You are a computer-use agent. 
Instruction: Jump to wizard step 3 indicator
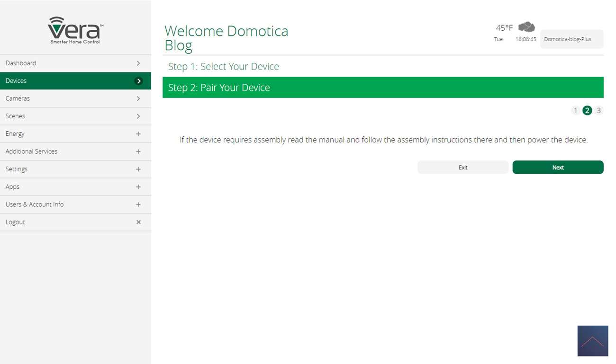[x=599, y=110]
